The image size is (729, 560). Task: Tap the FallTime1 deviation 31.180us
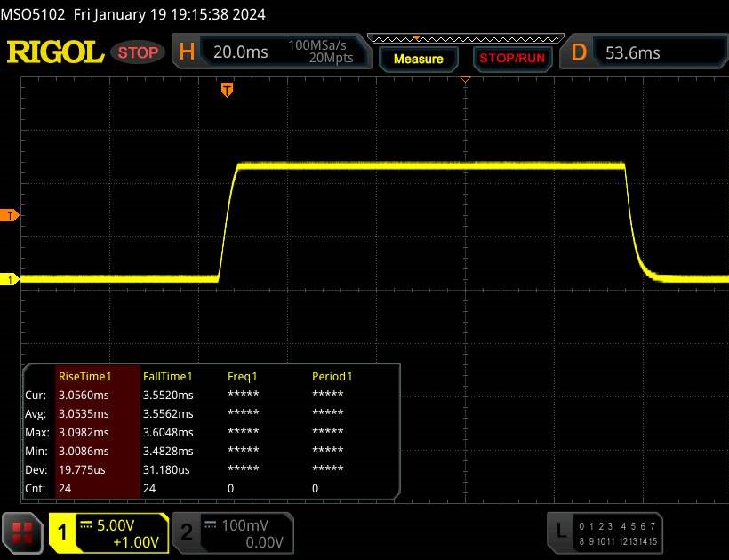click(166, 469)
